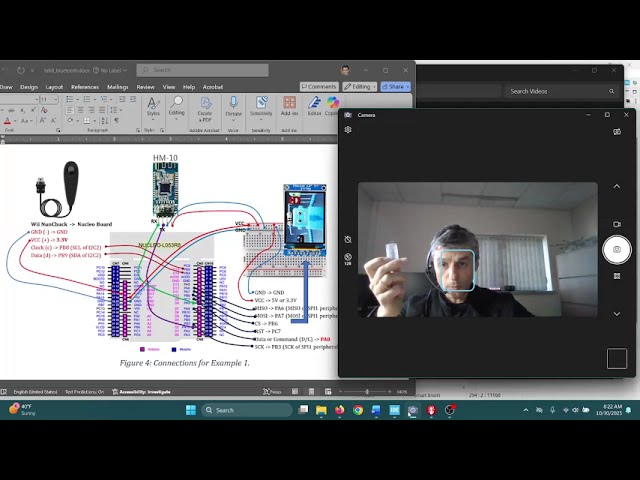The width and height of the screenshot is (640, 480).
Task: Open Copilot from the Word ribbon
Action: click(332, 107)
